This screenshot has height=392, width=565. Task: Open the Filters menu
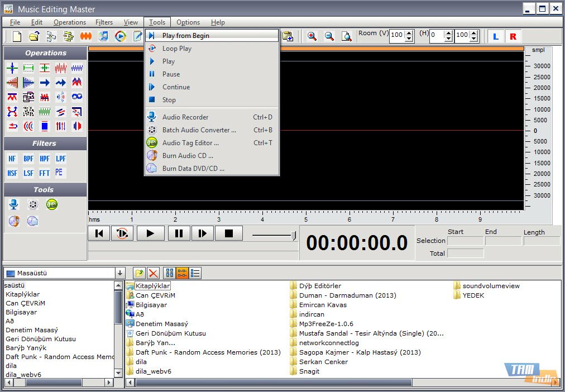[104, 22]
